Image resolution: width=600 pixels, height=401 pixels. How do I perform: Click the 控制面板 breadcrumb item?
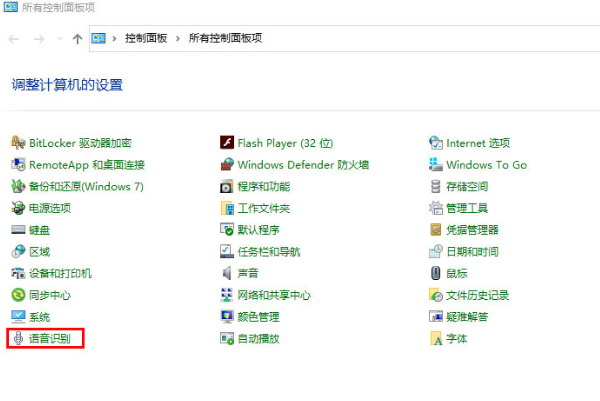click(x=146, y=38)
